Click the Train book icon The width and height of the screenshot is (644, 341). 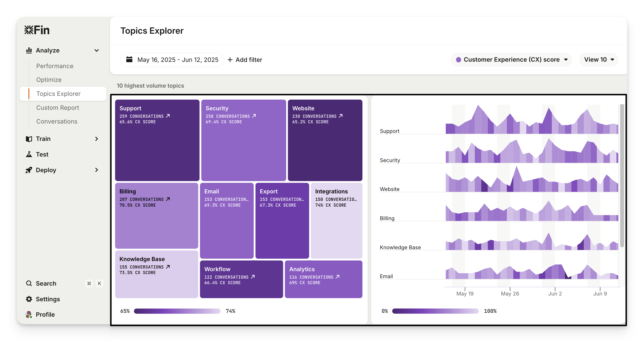[29, 139]
